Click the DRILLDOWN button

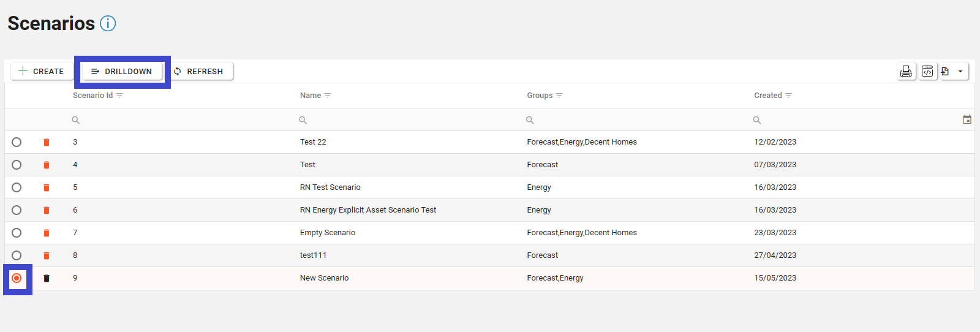pyautogui.click(x=122, y=71)
